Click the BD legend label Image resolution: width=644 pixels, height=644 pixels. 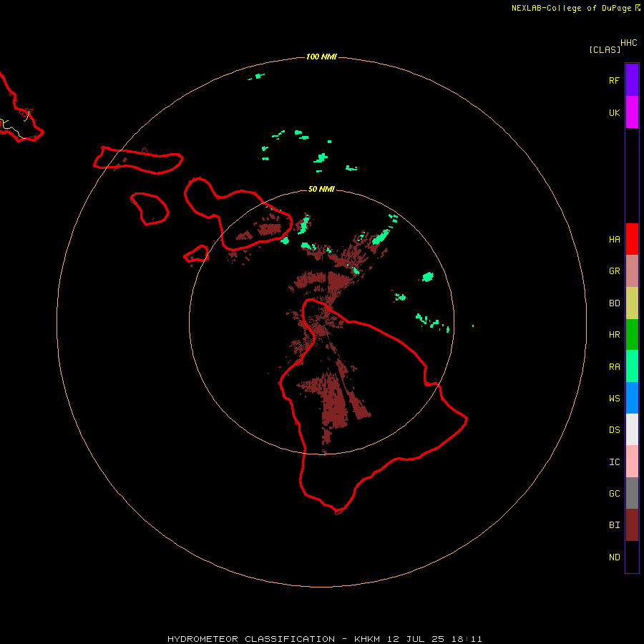click(614, 303)
